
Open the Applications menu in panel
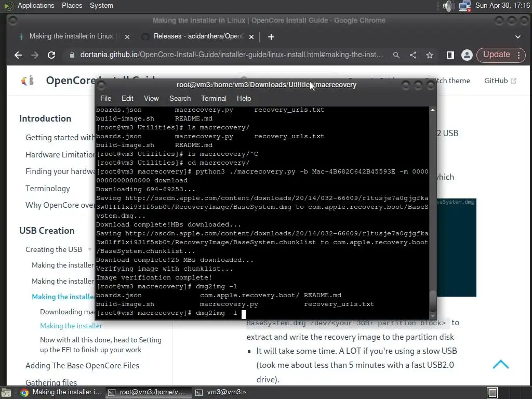pos(36,5)
